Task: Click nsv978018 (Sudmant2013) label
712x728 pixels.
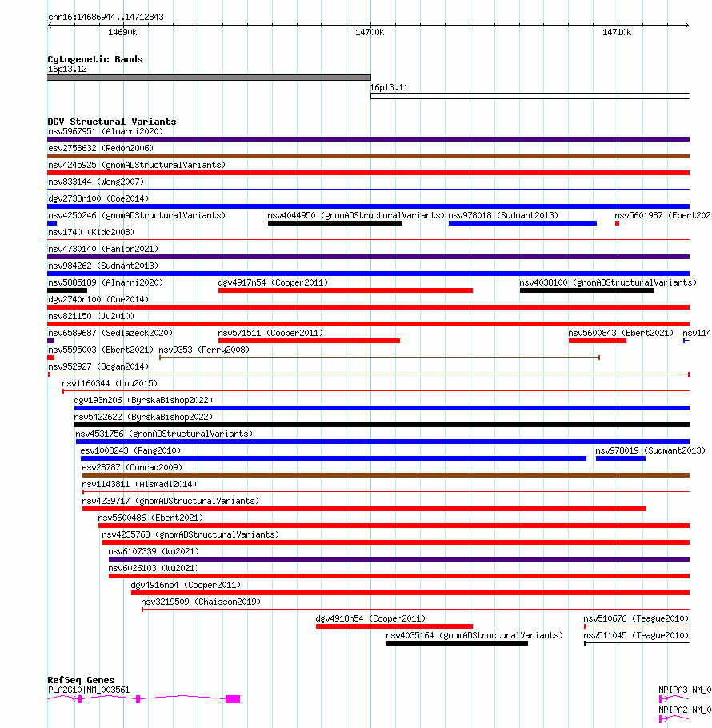Action: pos(503,215)
